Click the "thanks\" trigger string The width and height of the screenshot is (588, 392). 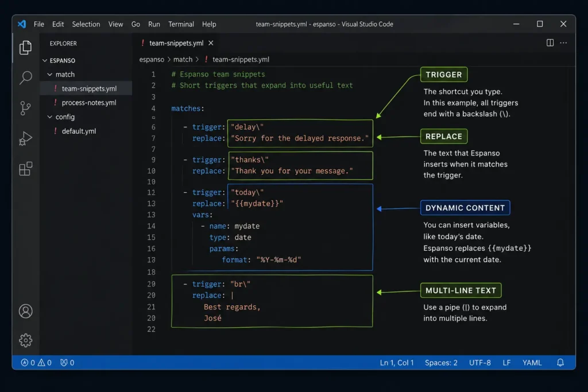pyautogui.click(x=250, y=160)
